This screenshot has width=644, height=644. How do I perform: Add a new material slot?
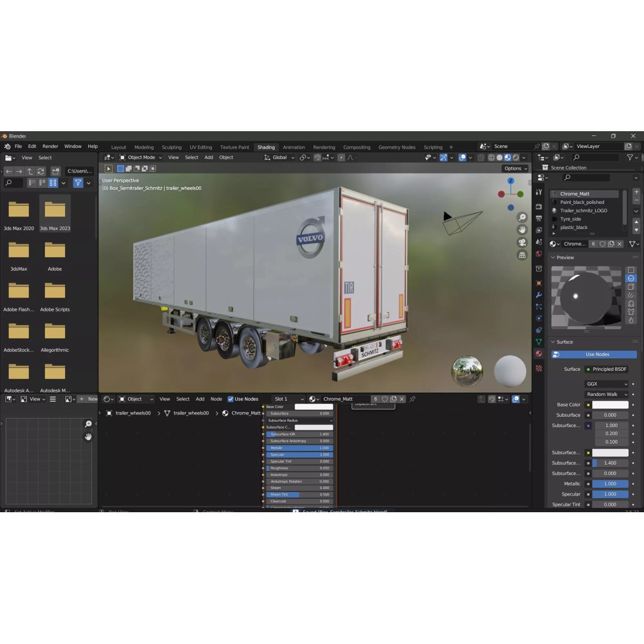(636, 192)
